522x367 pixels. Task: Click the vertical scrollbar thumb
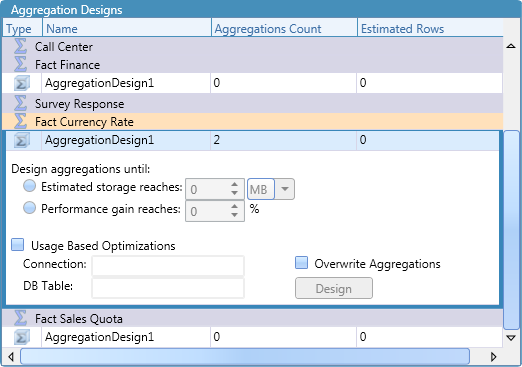511,230
